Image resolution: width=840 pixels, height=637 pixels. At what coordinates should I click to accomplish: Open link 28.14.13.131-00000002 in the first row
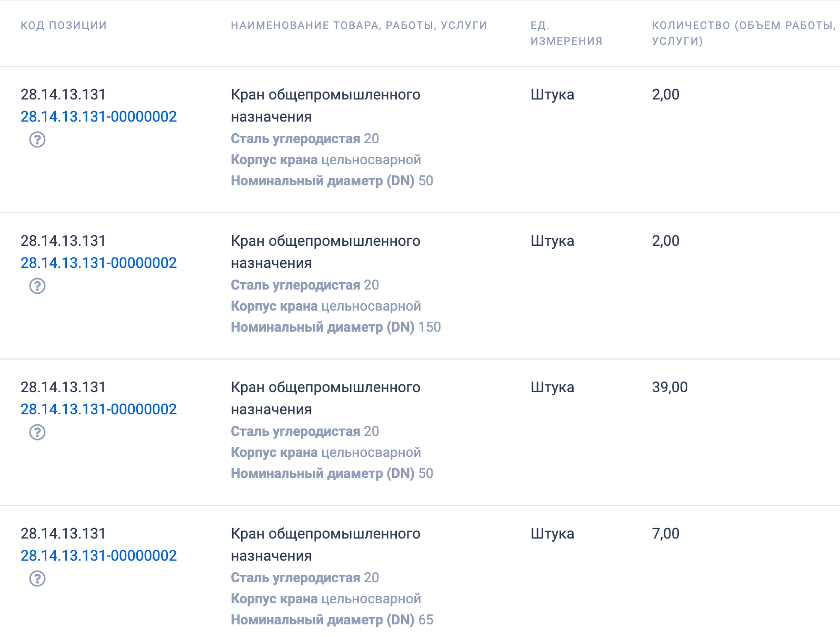[x=98, y=116]
